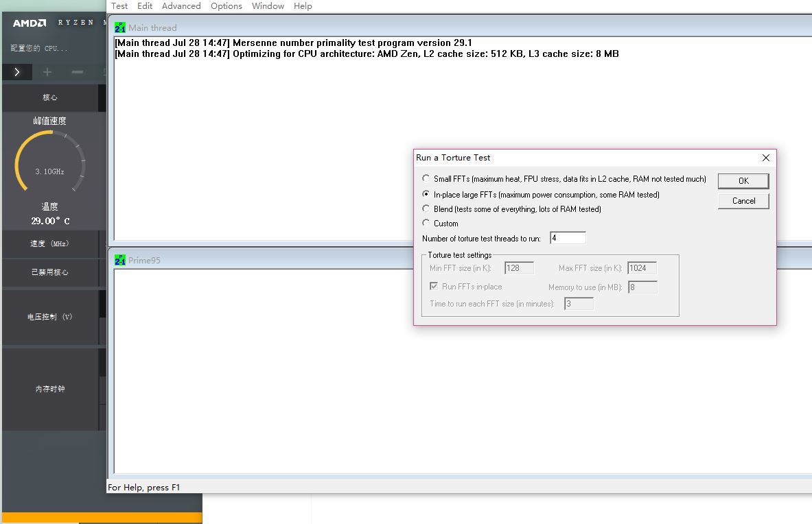
Task: Expand the Ryzen Master panel with the arrow
Action: point(17,72)
